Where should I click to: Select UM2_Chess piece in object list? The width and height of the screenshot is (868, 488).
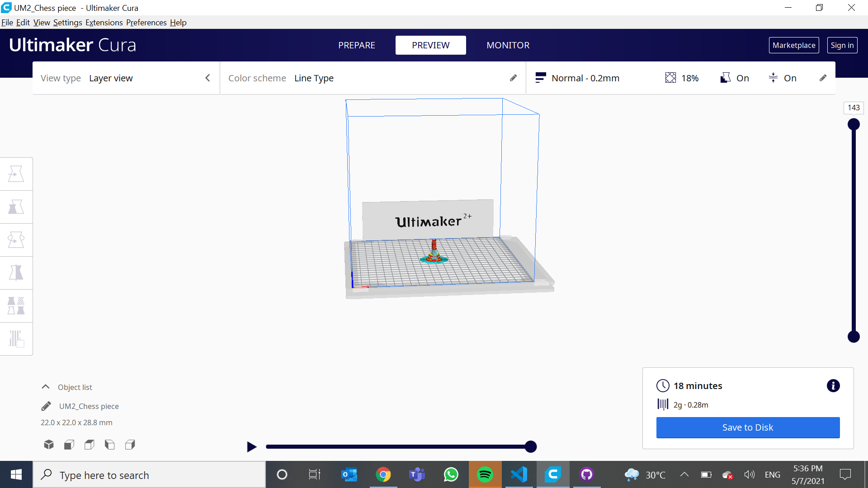[89, 406]
